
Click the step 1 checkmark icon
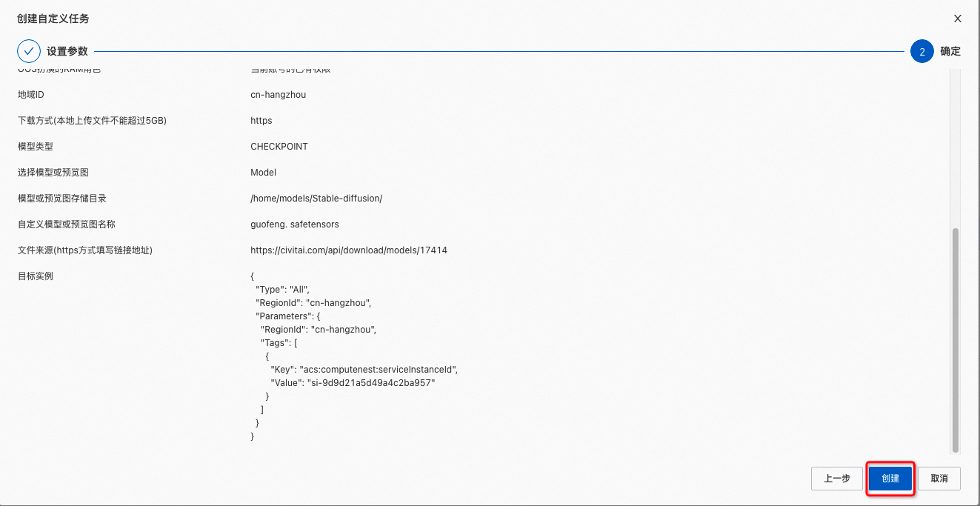29,51
